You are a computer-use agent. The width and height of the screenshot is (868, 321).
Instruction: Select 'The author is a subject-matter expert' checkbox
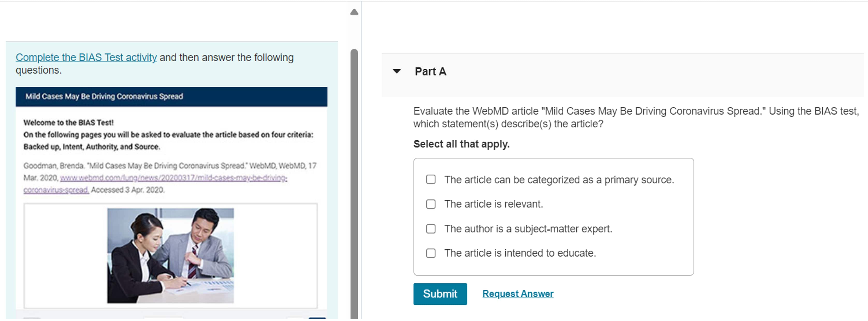point(431,229)
